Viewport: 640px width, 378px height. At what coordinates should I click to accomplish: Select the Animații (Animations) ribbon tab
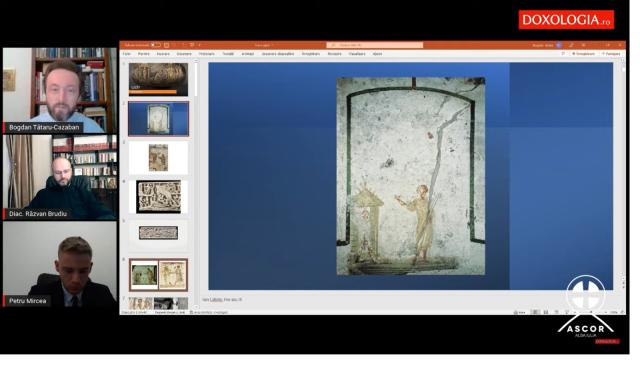248,54
